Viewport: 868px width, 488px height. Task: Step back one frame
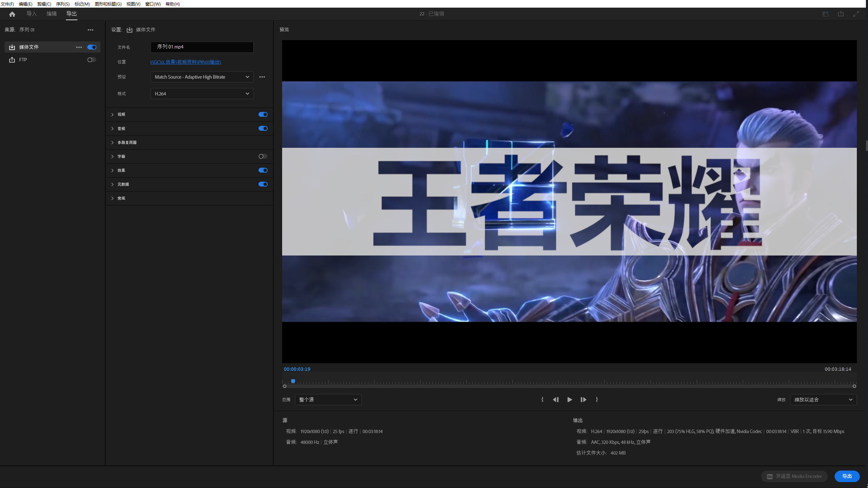pyautogui.click(x=556, y=399)
